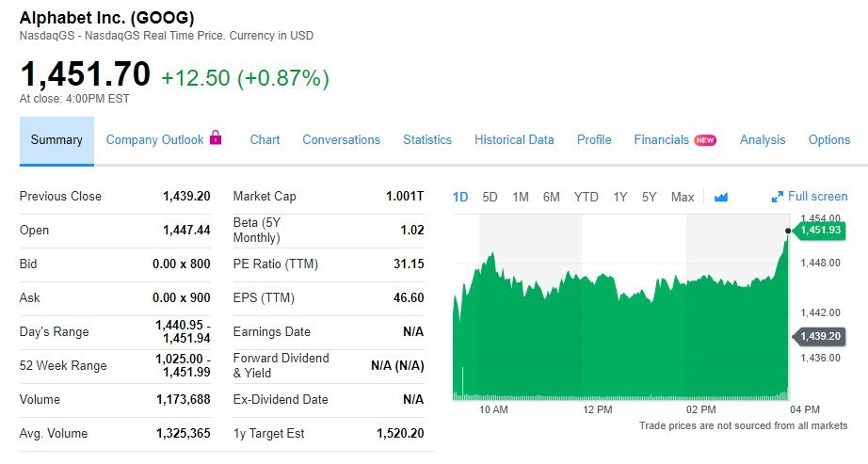Click the trade prices disclaimer text
Image resolution: width=868 pixels, height=464 pixels.
coord(743,425)
